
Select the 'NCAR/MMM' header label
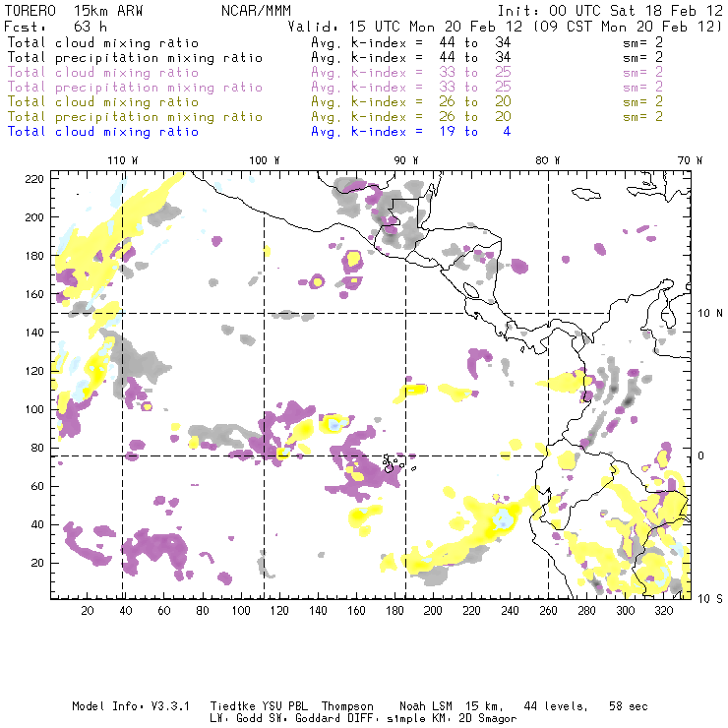256,10
